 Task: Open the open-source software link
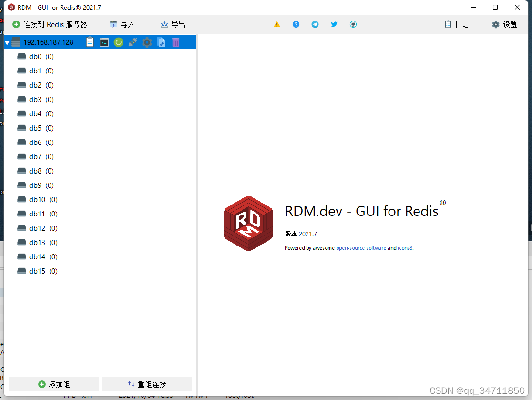coord(361,248)
